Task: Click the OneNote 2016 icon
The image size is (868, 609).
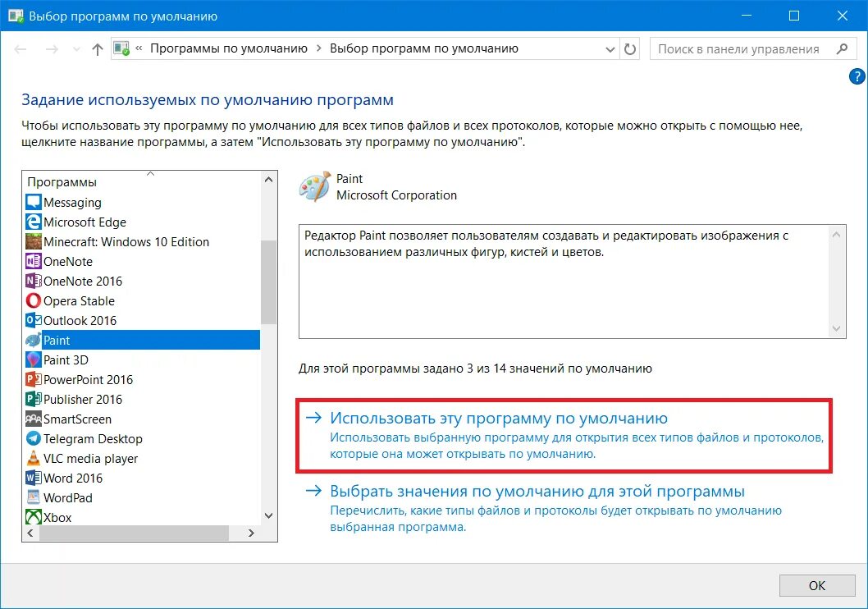Action: (x=33, y=281)
